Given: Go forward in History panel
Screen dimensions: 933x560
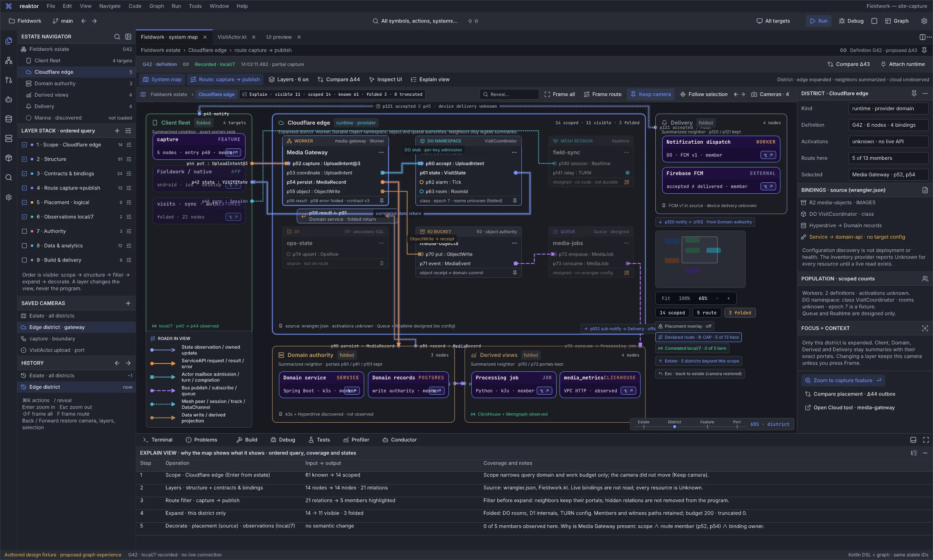Looking at the screenshot, I should (128, 363).
